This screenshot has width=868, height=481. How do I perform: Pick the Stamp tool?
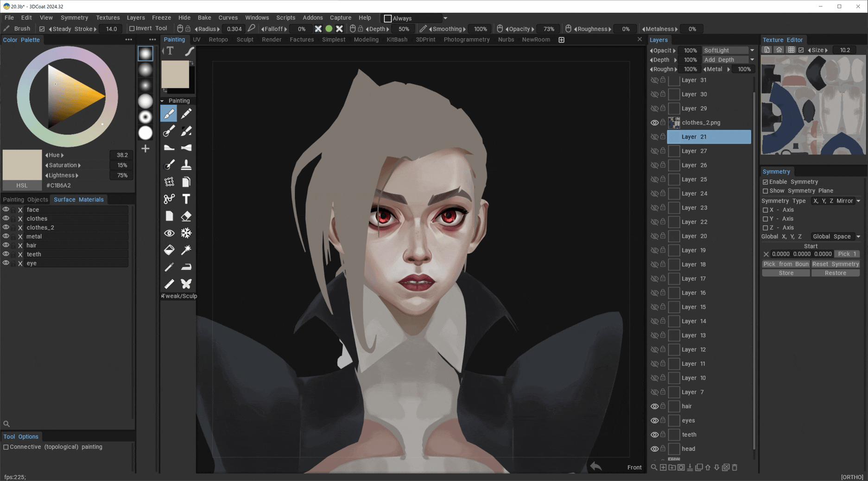pos(186,165)
